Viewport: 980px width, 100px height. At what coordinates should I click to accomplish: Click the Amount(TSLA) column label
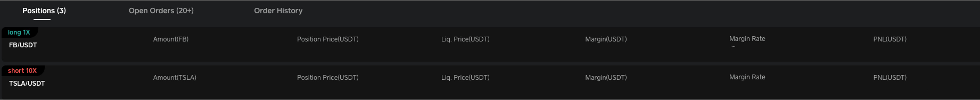point(175,78)
